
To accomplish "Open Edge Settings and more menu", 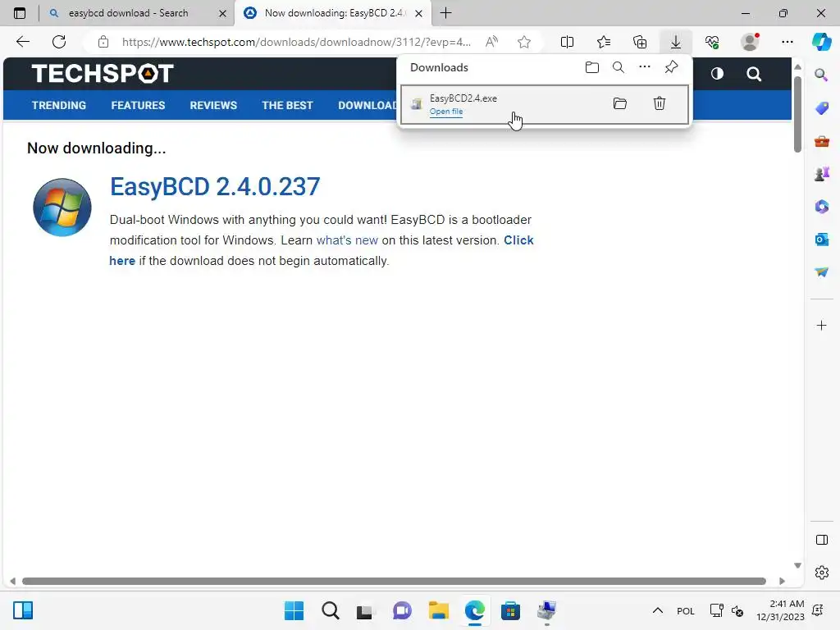I will (x=787, y=42).
